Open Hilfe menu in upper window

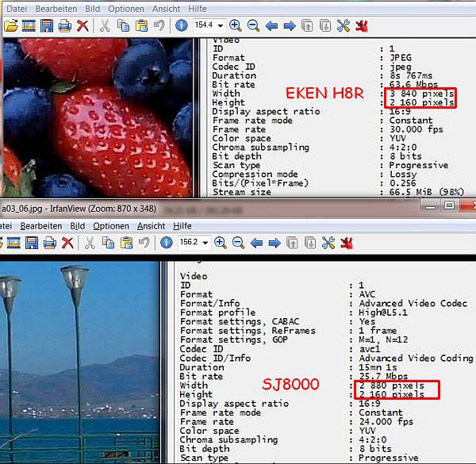[198, 9]
